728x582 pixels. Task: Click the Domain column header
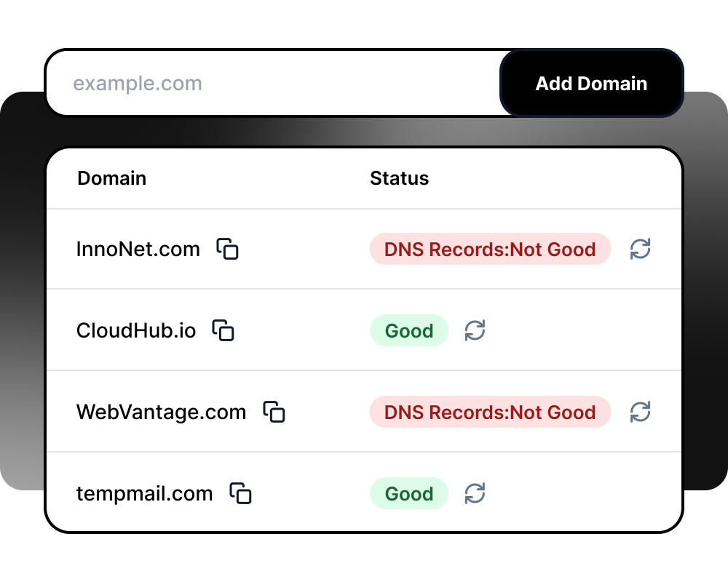[x=111, y=178]
